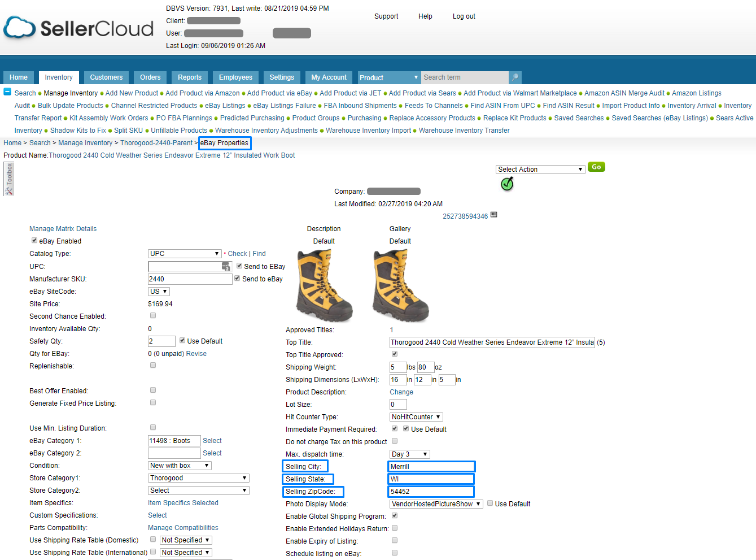756x560 pixels.
Task: Open the Condition New with box dropdown
Action: [x=180, y=466]
